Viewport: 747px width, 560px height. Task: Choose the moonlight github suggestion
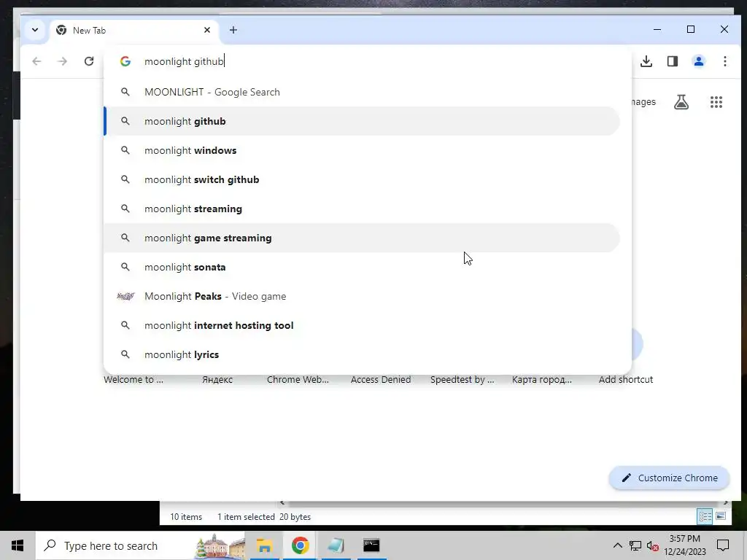(x=362, y=122)
